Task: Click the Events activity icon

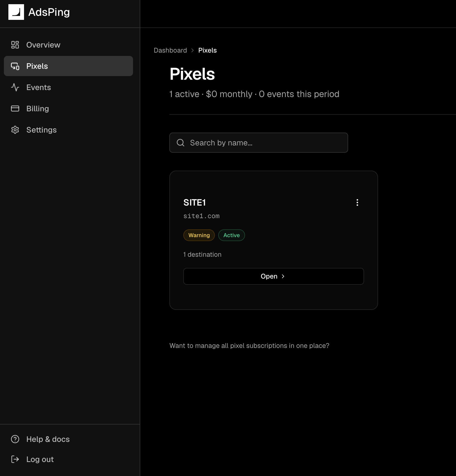Action: coord(15,87)
